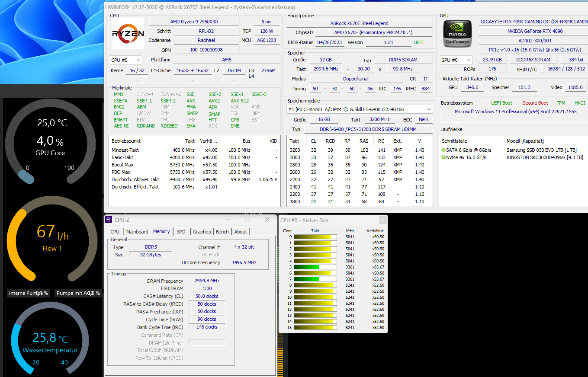This screenshot has width=588, height=377.
Task: Click the AVX-512 feature label
Action: click(x=239, y=101)
